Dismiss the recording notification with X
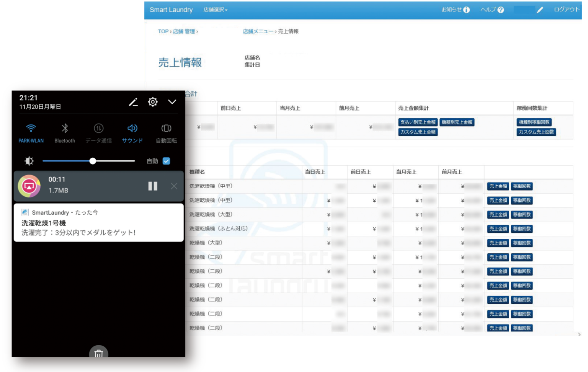Image resolution: width=588 pixels, height=372 pixels. click(174, 186)
